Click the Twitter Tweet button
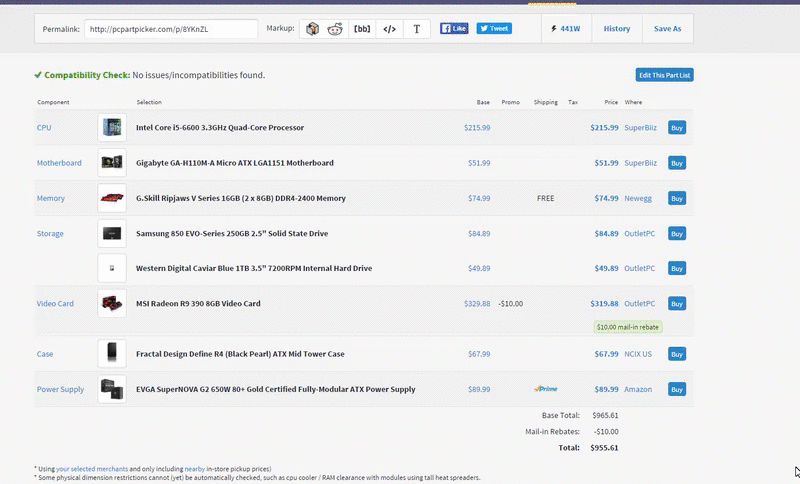This screenshot has width=800, height=484. [x=494, y=29]
